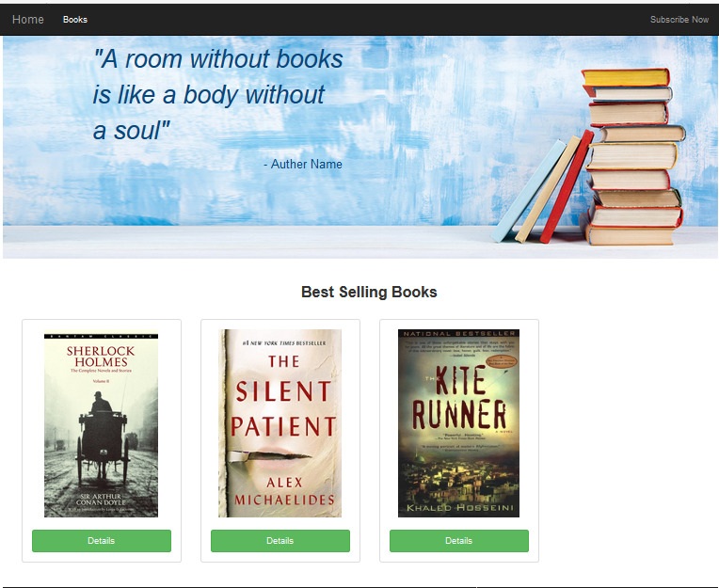Click Alex Michaelides name on cover
Image resolution: width=719 pixels, height=588 pixels.
click(x=284, y=491)
